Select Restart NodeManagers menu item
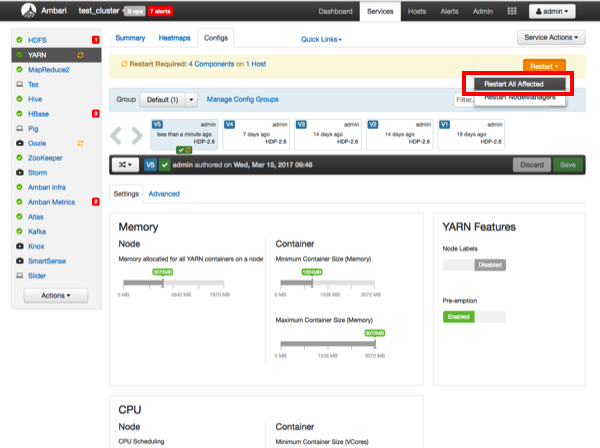The width and height of the screenshot is (600, 448). point(520,98)
